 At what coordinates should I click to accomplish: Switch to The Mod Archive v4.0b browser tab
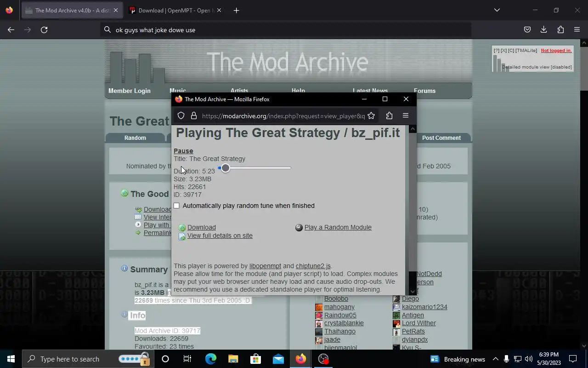72,10
